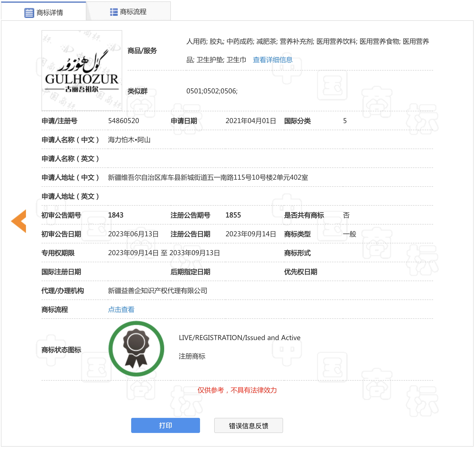Viewport: 476px width, 449px height.
Task: Click the 国际注册日期 label
Action: [61, 272]
